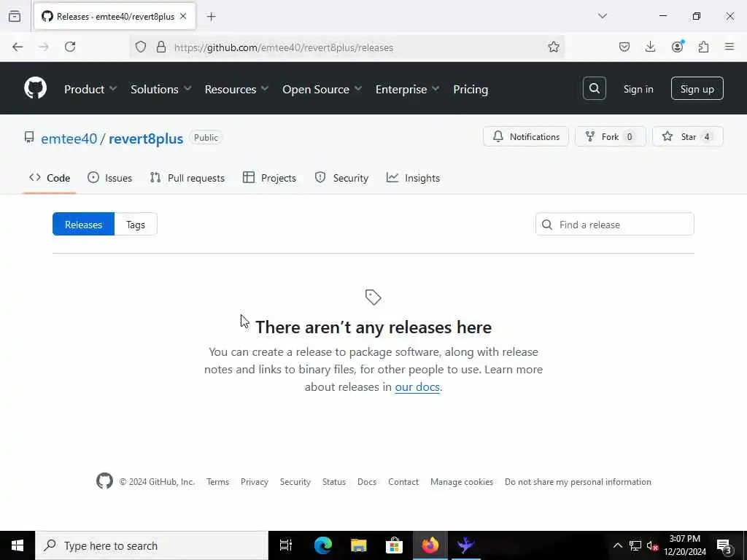Follow the 'our docs' link
The width and height of the screenshot is (747, 560).
417,386
